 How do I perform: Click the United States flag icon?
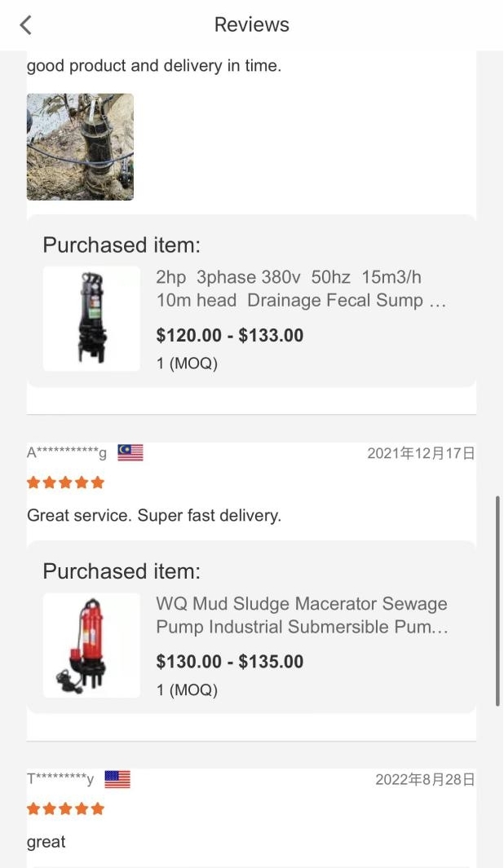pos(117,779)
